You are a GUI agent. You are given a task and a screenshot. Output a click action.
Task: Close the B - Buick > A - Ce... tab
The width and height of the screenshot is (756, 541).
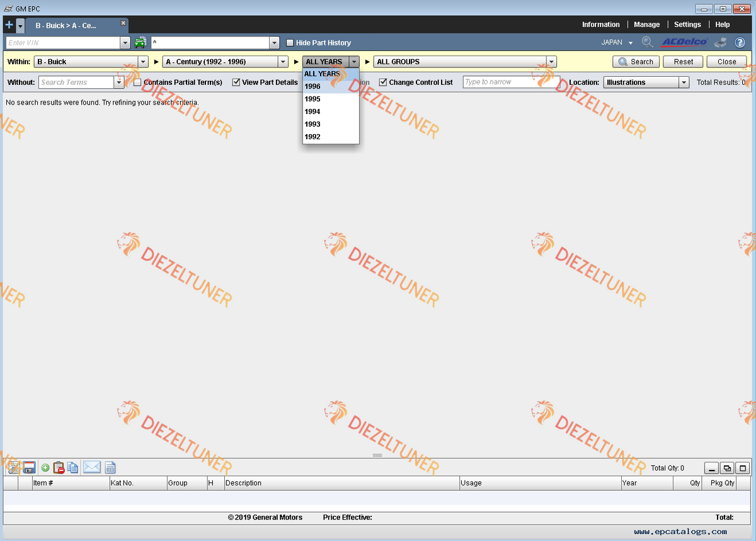pos(123,23)
